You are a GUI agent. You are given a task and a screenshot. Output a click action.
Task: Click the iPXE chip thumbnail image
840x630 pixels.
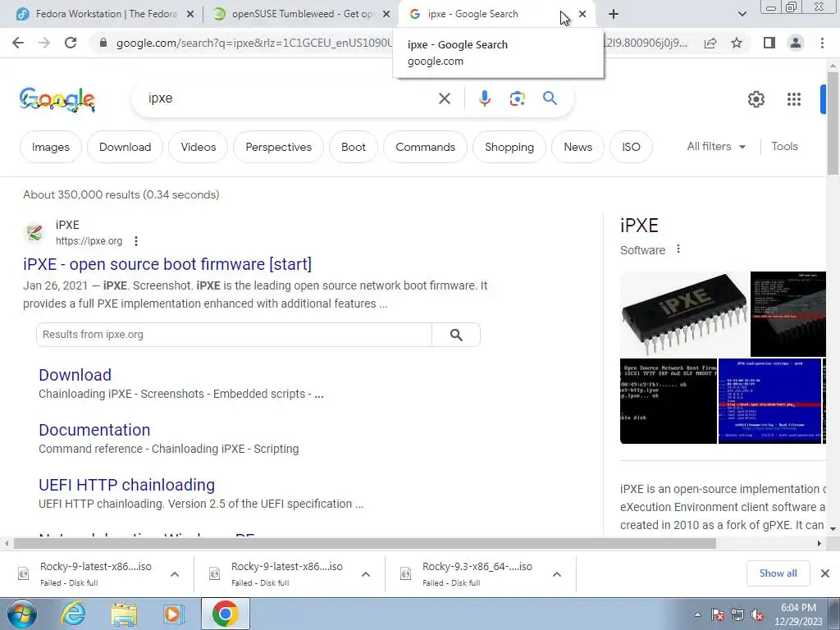tap(684, 314)
